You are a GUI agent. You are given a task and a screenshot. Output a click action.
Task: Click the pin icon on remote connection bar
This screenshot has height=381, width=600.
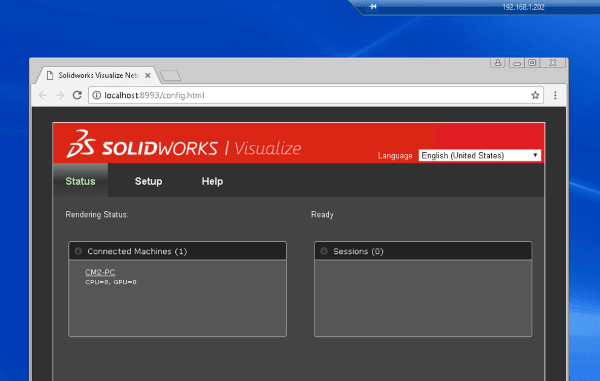point(373,7)
